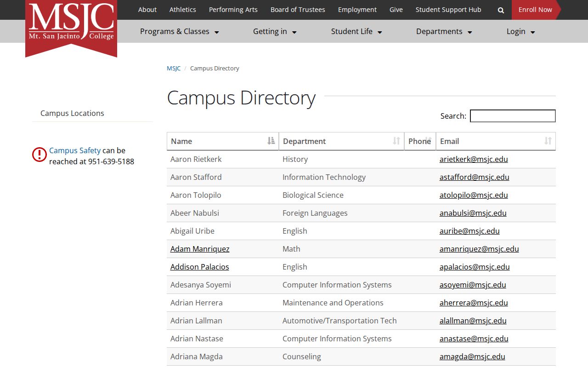Click the Biological Science department cell
Image resolution: width=588 pixels, height=368 pixels.
[341, 195]
